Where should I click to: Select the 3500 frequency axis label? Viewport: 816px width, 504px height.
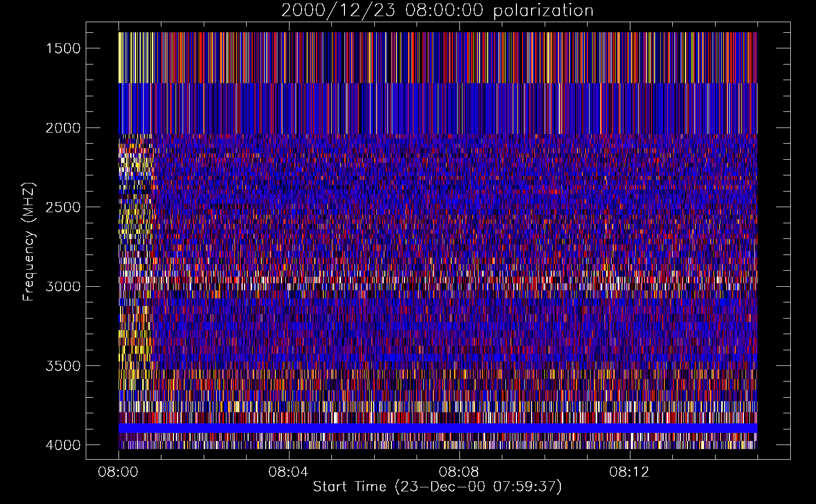(x=63, y=366)
